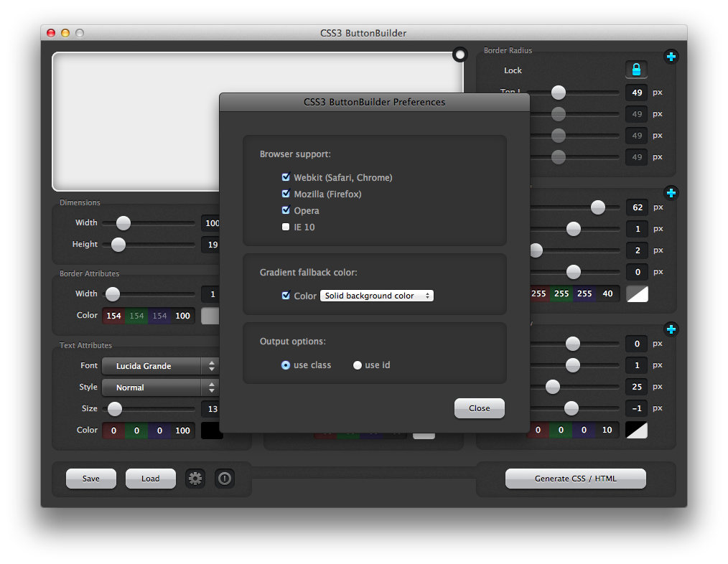
Task: Click the Text Attributes section label
Action: (86, 345)
